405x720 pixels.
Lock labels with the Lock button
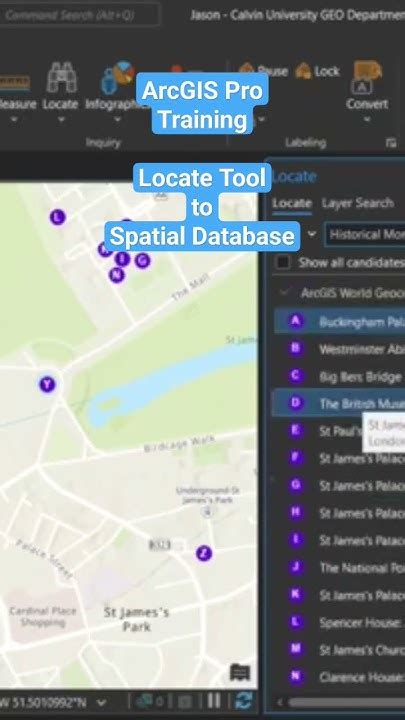point(318,71)
